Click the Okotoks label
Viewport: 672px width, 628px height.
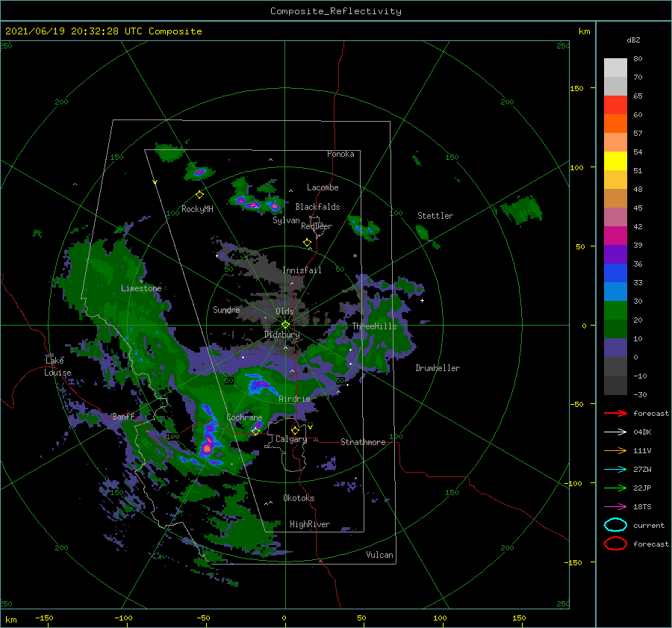[299, 498]
